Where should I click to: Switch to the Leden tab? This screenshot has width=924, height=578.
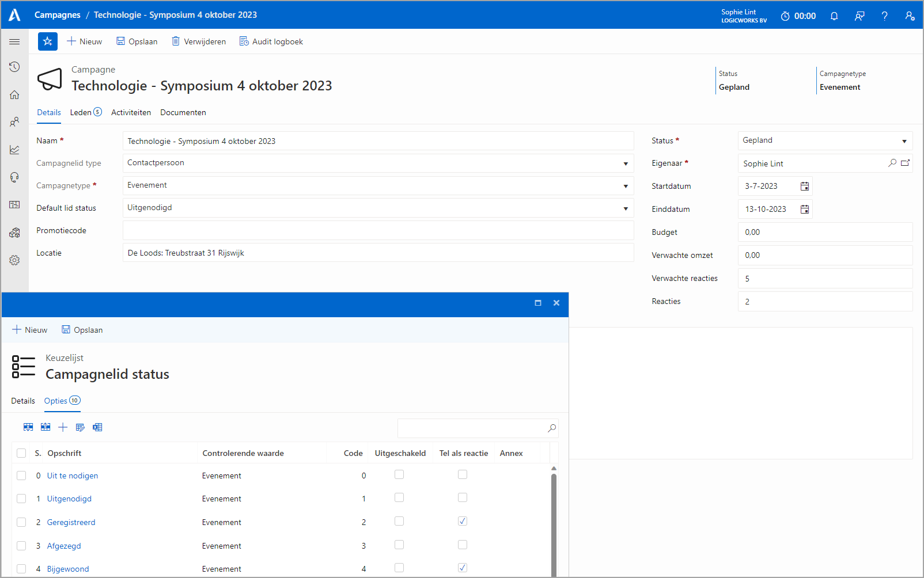coord(81,112)
